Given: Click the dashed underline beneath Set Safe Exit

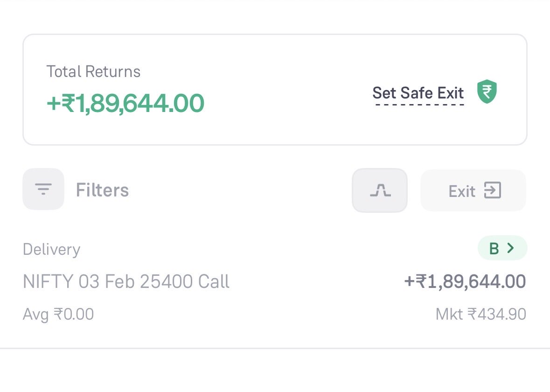Looking at the screenshot, I should coord(419,104).
